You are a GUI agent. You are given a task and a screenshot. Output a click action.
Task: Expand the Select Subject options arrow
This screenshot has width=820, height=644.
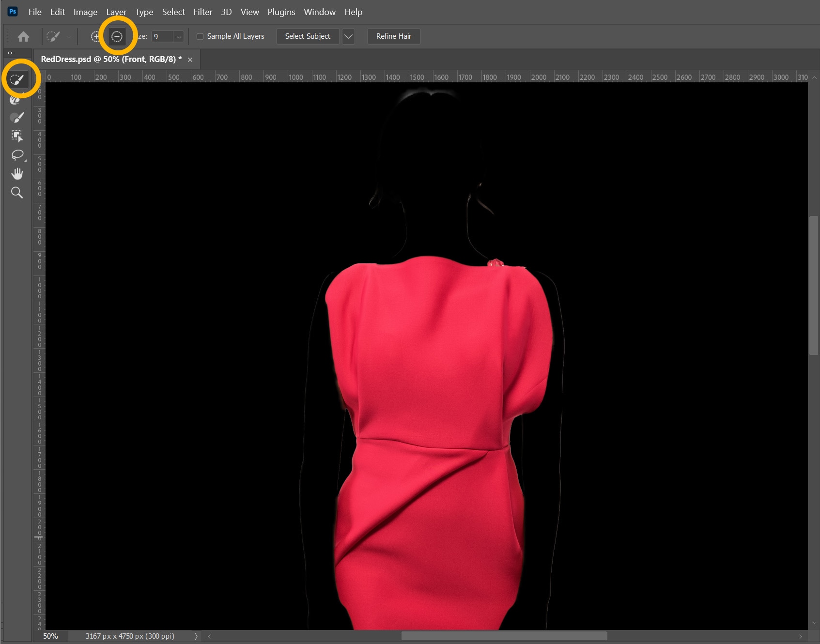348,36
